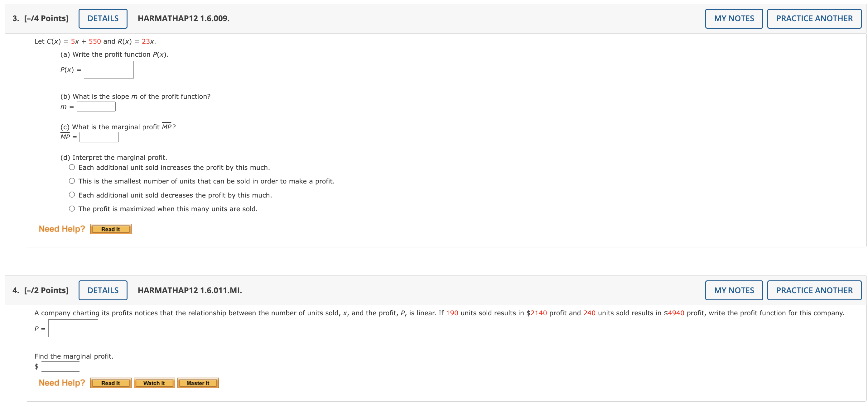
Task: Open DETAILS for question 3
Action: (103, 18)
